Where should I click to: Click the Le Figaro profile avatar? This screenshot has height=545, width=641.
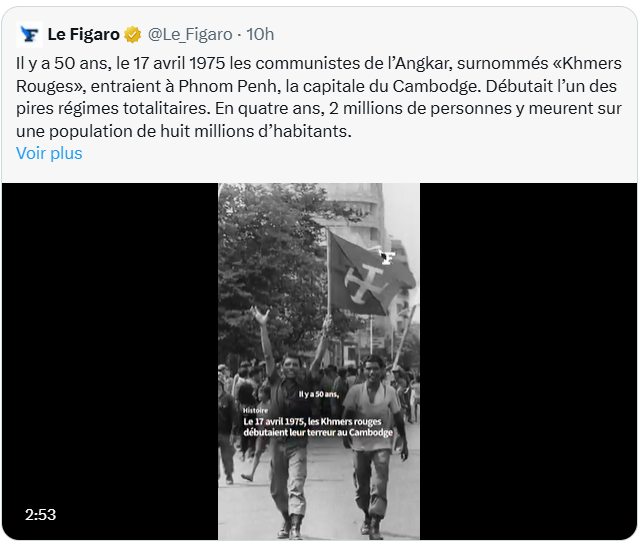click(29, 34)
